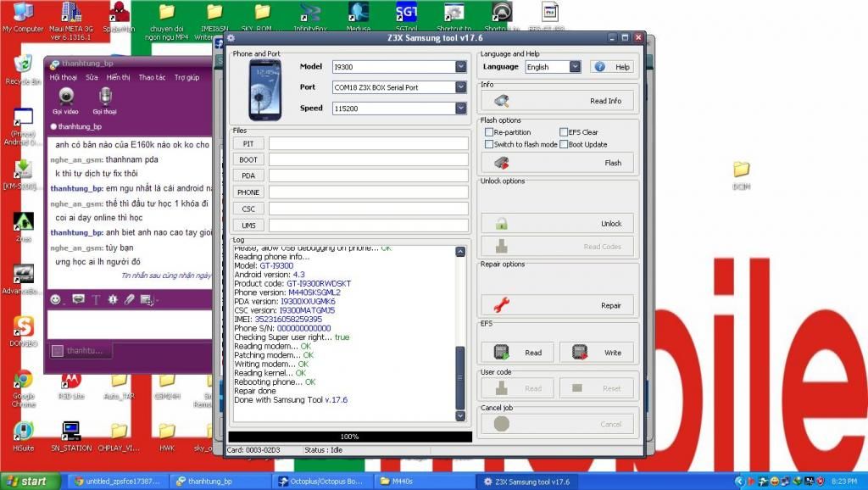The height and width of the screenshot is (490, 868).
Task: Click the UMS file button
Action: point(248,226)
